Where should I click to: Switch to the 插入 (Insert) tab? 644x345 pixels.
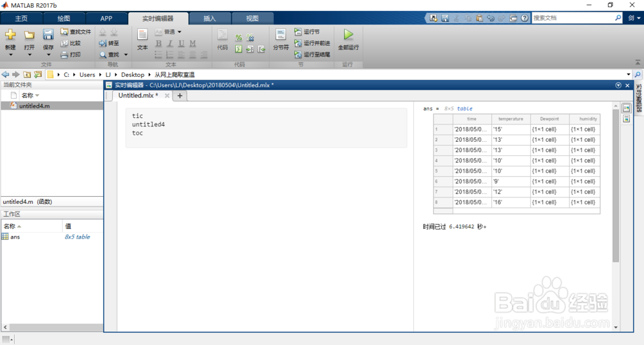point(209,19)
